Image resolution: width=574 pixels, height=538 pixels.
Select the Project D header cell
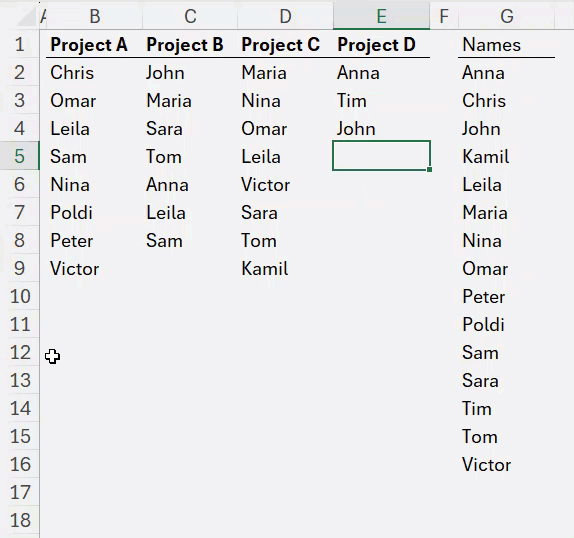[x=376, y=45]
